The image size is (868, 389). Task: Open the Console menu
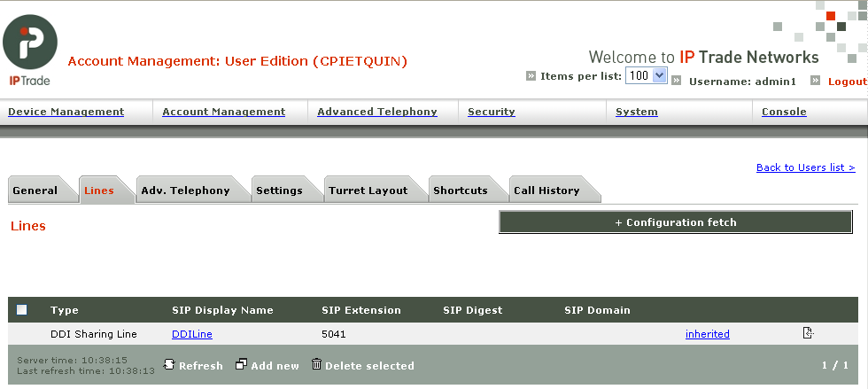(784, 112)
